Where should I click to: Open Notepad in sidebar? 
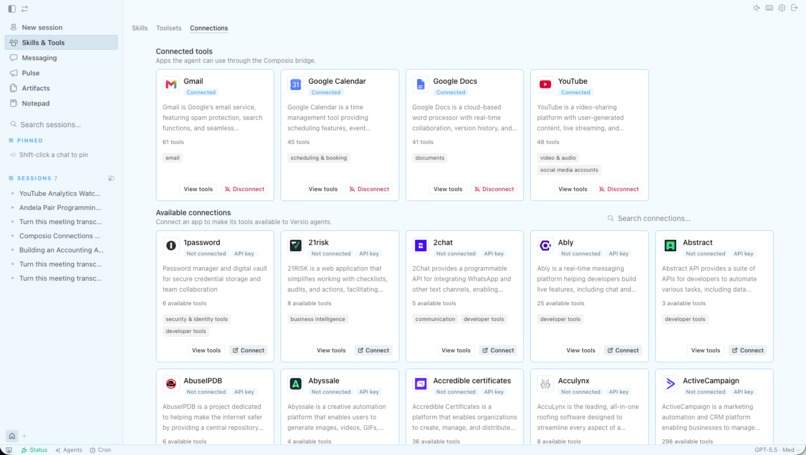coord(61,103)
